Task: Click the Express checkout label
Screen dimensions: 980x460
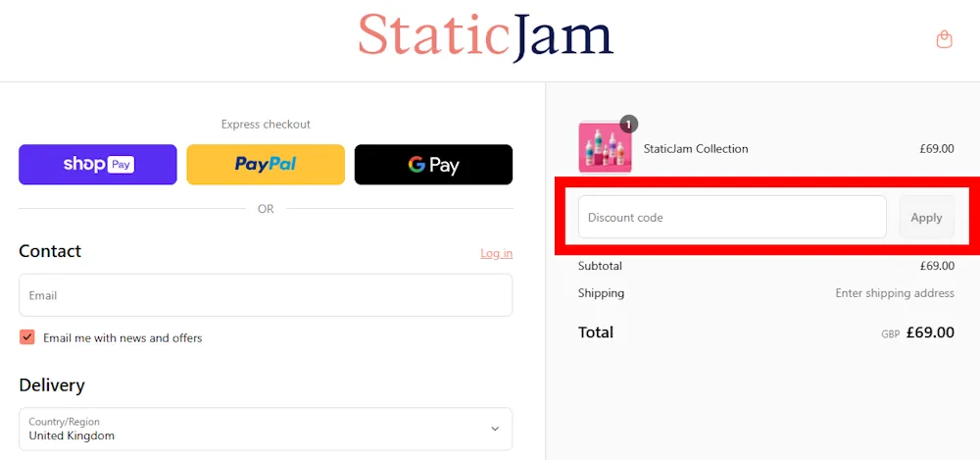Action: (x=266, y=125)
